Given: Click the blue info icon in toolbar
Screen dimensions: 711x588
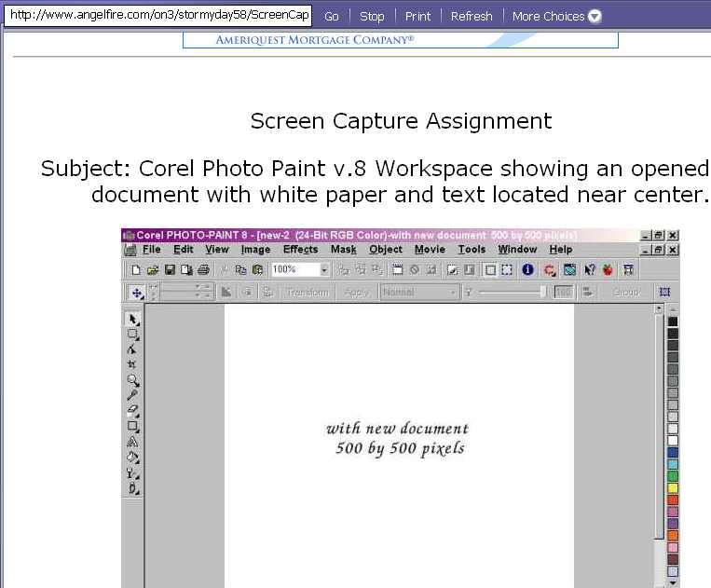Looking at the screenshot, I should pos(527,270).
